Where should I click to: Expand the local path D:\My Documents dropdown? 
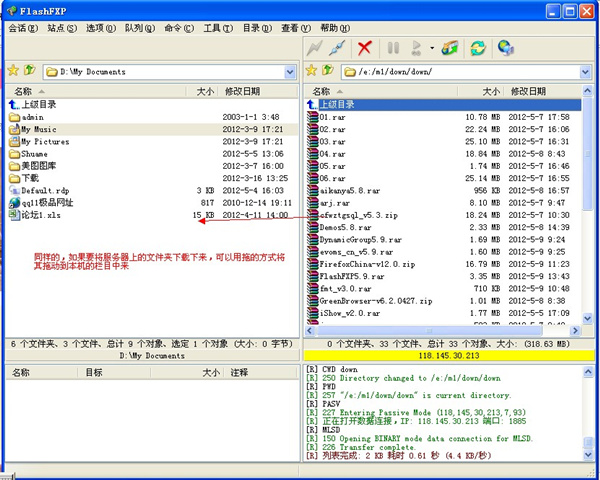coord(290,72)
